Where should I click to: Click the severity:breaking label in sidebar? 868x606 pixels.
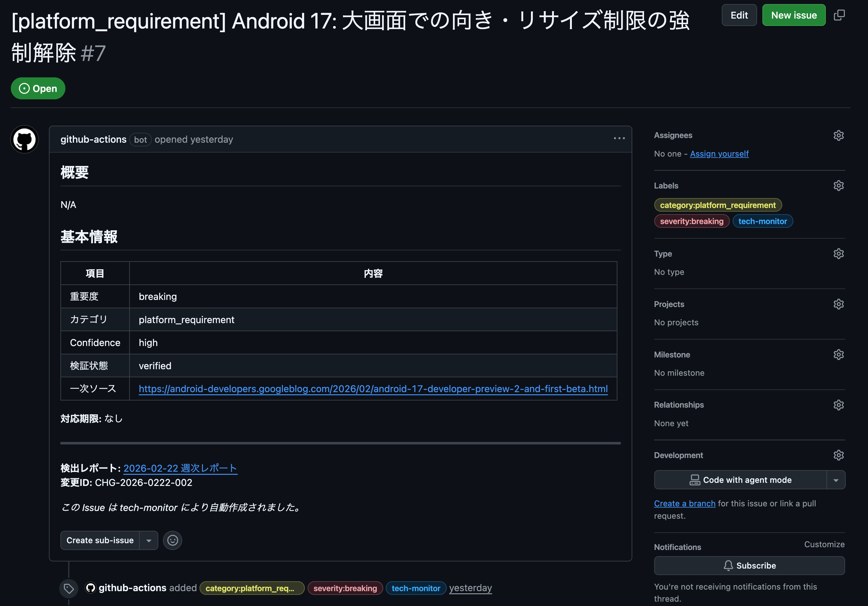tap(691, 221)
